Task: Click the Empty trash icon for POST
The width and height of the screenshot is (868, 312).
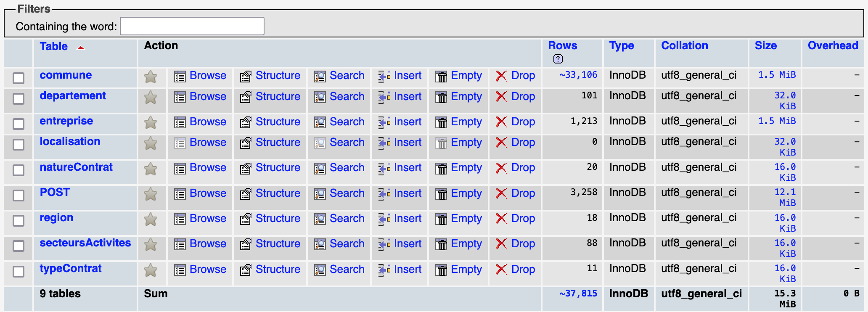Action: [x=441, y=194]
